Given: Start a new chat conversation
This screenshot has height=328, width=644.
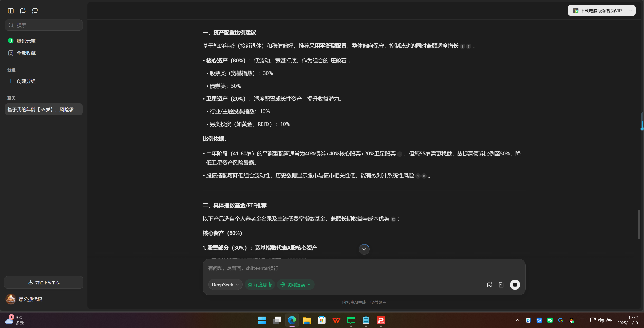Looking at the screenshot, I should point(23,11).
